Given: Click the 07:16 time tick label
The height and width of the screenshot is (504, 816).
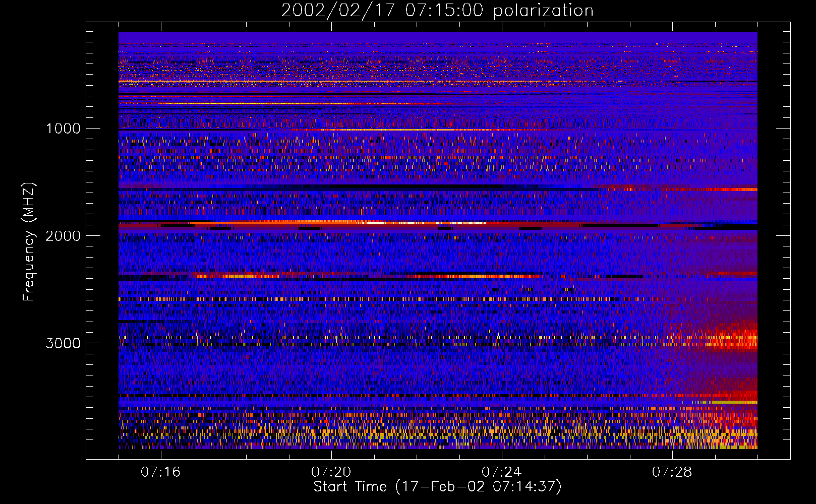Looking at the screenshot, I should coord(161,472).
